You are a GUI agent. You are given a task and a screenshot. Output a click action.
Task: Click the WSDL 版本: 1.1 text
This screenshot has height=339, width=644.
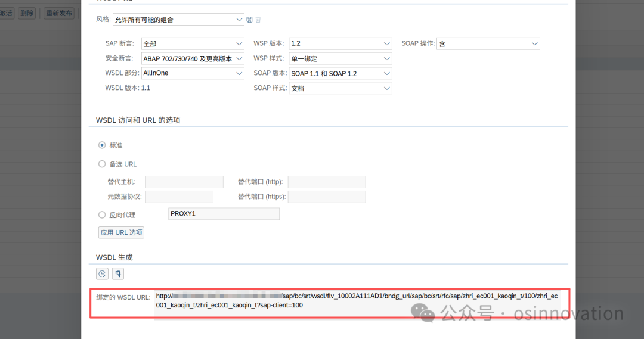(128, 88)
